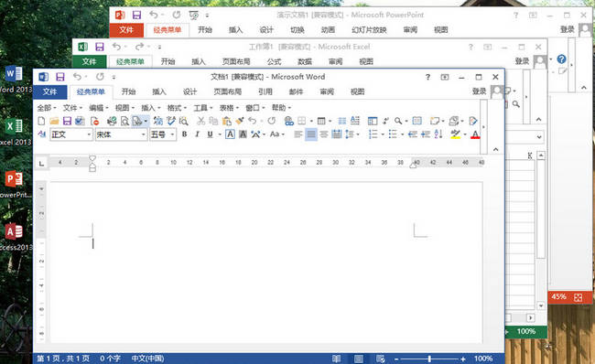
Task: Open the 宋体 font name dropdown
Action: 144,134
